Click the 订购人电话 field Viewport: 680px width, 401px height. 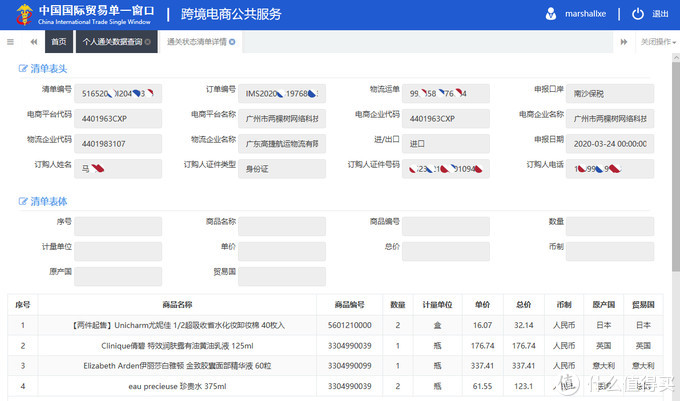click(x=610, y=169)
